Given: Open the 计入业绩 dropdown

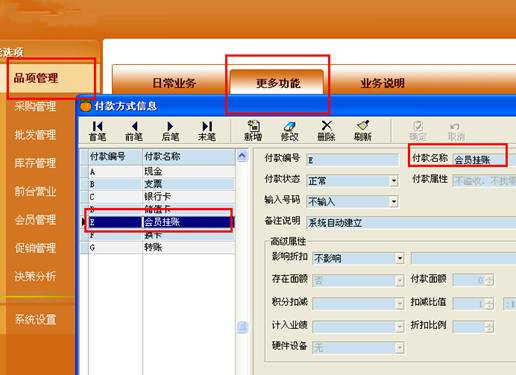Looking at the screenshot, I should click(x=399, y=326).
